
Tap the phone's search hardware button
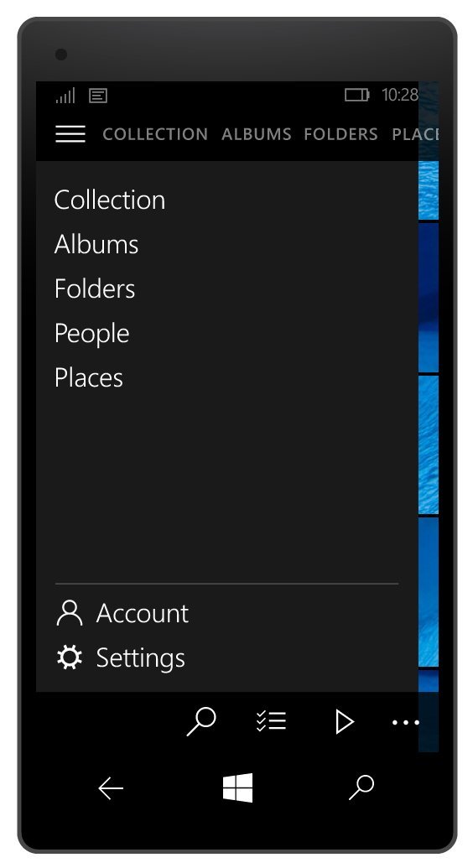(361, 787)
